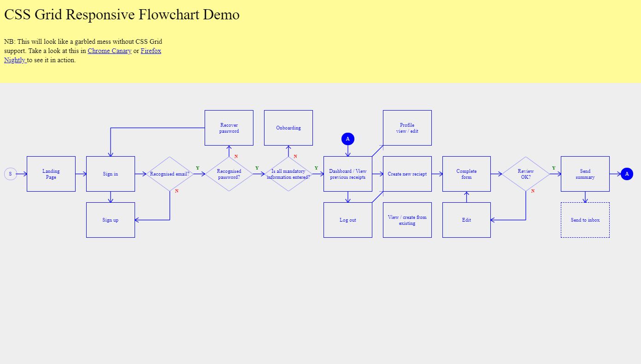Select the 'Recognised email?' decision diamond
The width and height of the screenshot is (641, 364).
170,174
